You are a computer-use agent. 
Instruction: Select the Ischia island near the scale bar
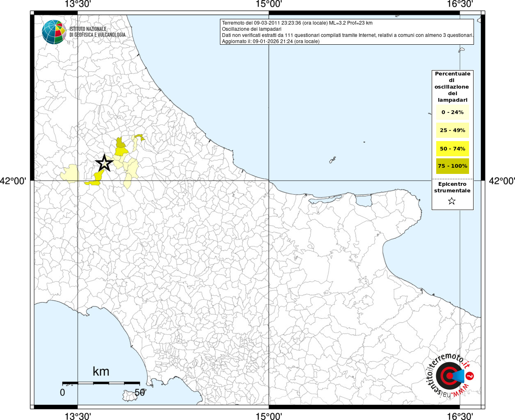click(x=130, y=396)
